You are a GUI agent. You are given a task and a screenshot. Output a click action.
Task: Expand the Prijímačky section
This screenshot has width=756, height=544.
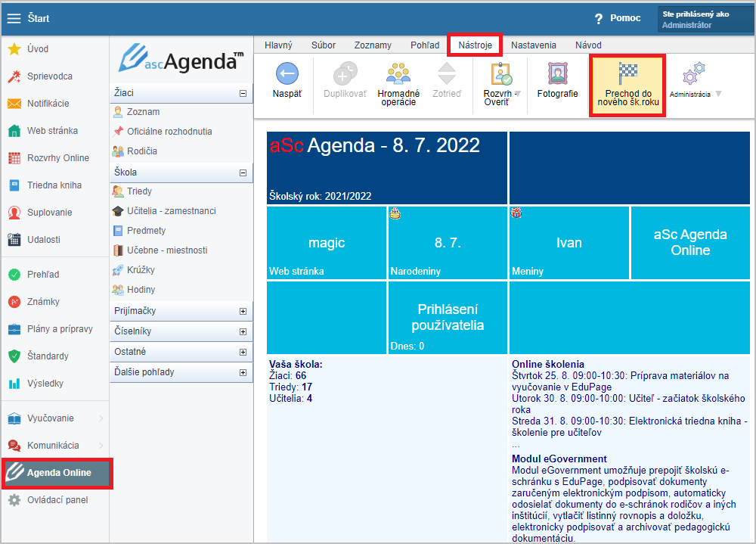243,311
